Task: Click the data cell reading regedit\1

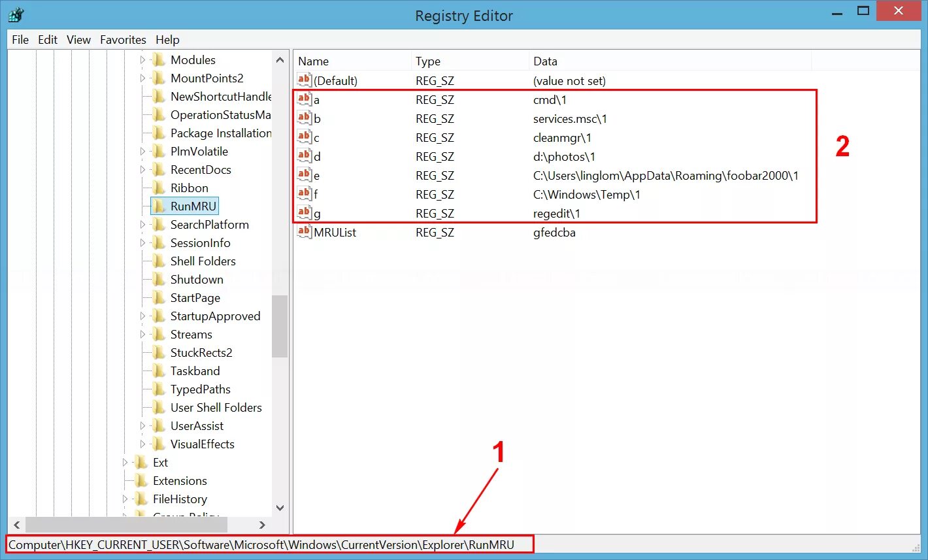Action: pos(557,214)
